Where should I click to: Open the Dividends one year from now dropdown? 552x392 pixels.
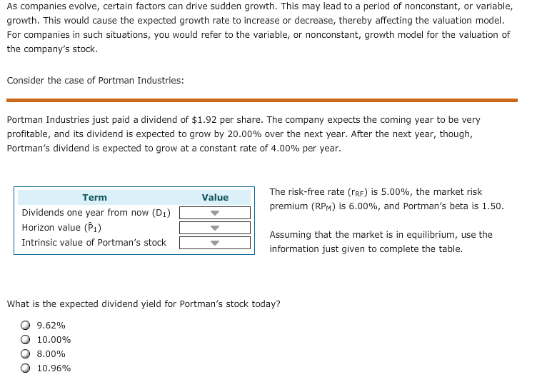click(x=215, y=213)
